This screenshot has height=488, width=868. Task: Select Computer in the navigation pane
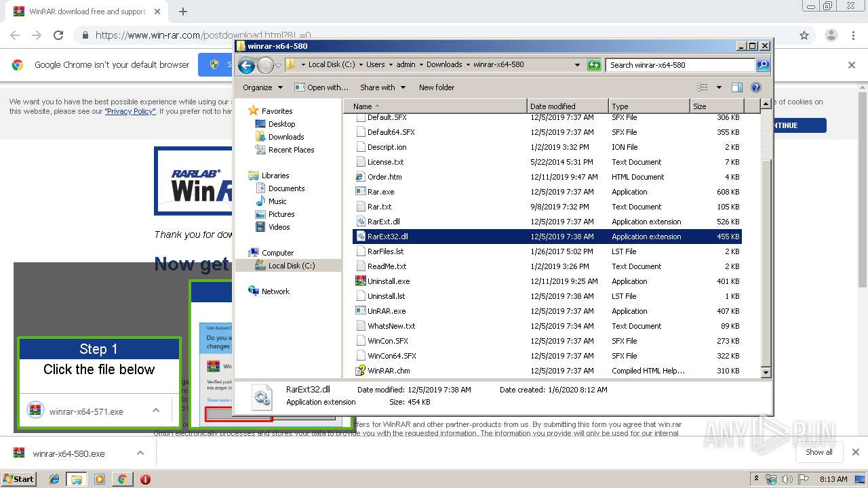click(x=277, y=253)
